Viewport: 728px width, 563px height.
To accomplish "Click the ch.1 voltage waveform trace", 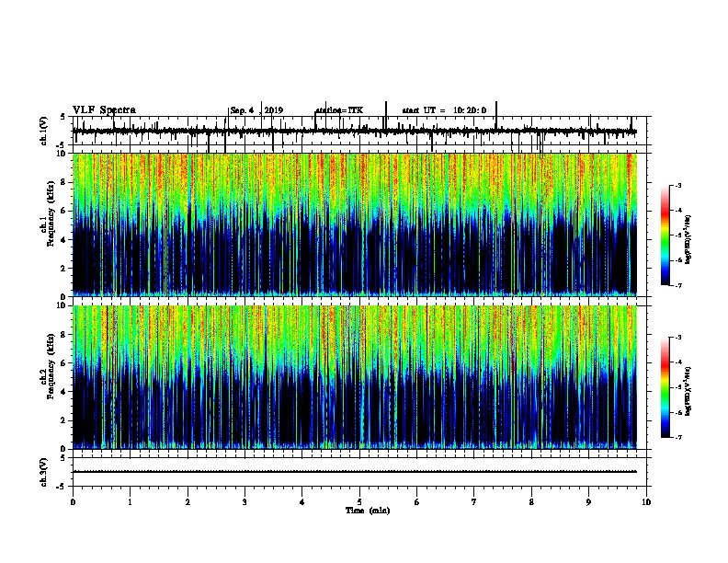I will pyautogui.click(x=354, y=132).
